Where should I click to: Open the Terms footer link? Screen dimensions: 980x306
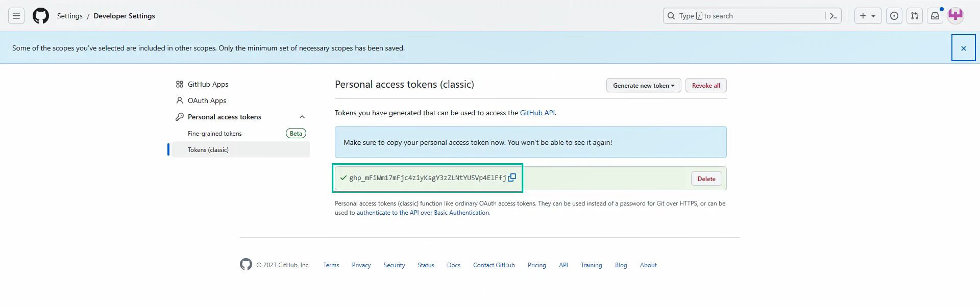coord(331,265)
